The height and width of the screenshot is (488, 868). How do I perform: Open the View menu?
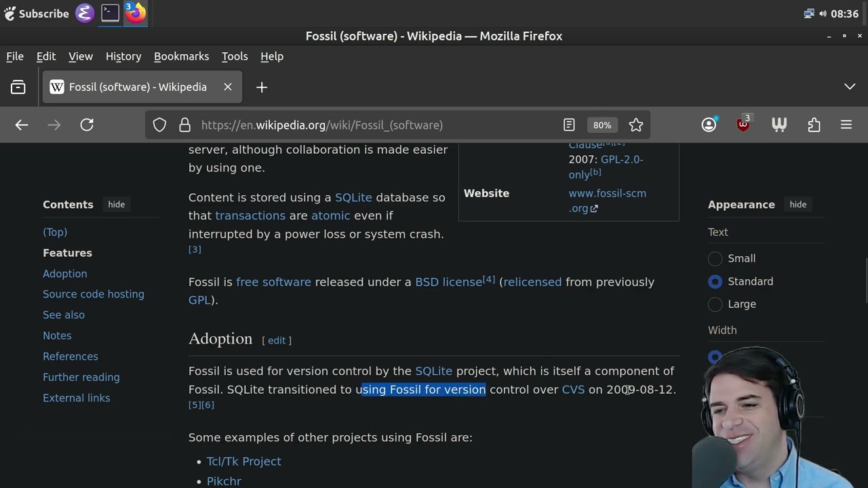click(80, 56)
